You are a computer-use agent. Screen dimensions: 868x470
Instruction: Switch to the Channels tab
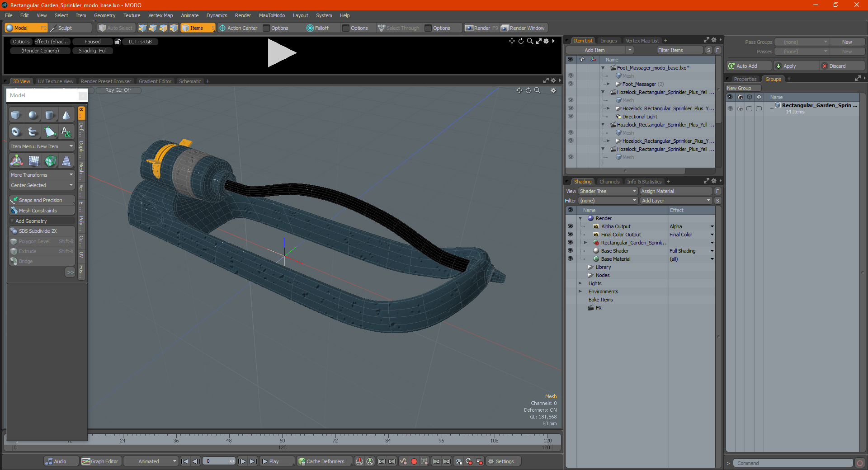tap(609, 182)
